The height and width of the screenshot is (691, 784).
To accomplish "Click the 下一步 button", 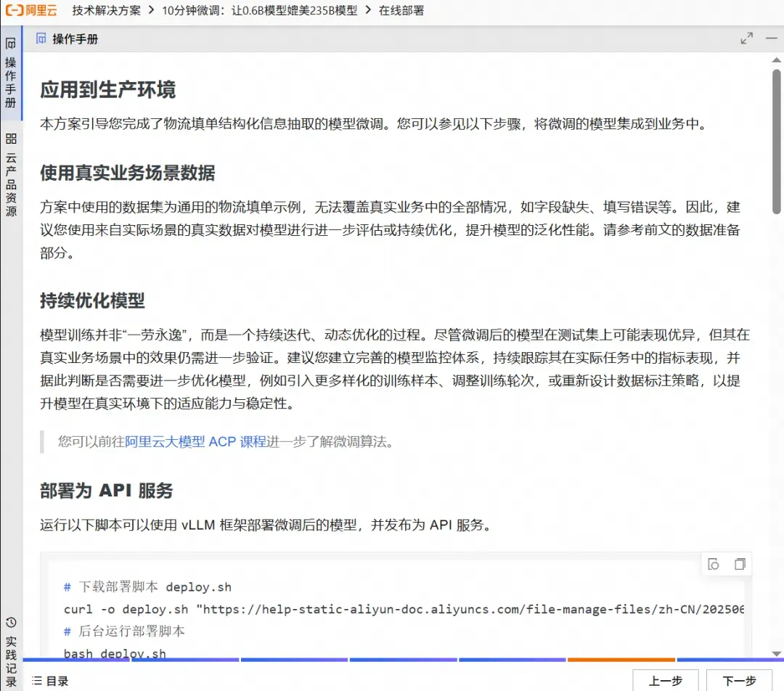I will [739, 681].
